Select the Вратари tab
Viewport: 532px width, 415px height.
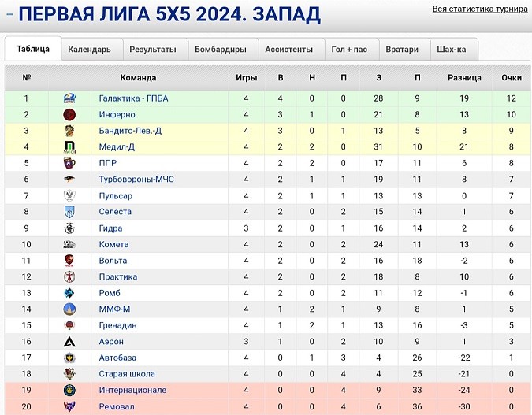(x=402, y=50)
